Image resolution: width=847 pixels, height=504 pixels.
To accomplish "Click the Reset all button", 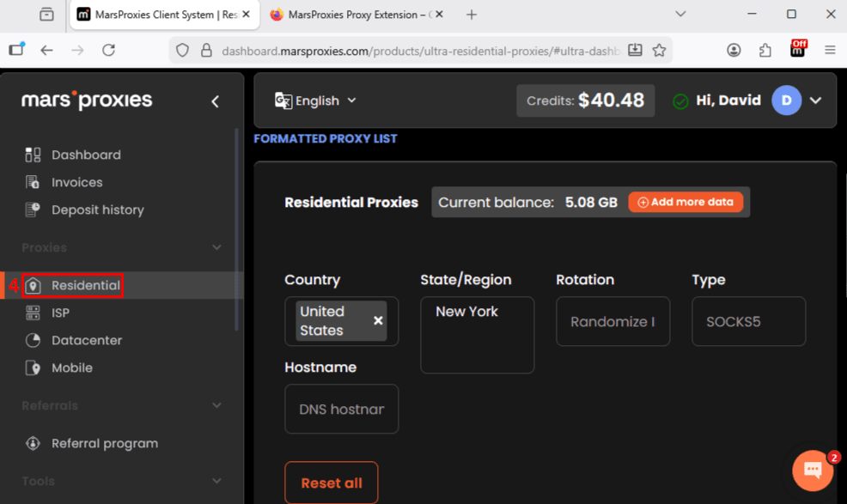I will 331,483.
